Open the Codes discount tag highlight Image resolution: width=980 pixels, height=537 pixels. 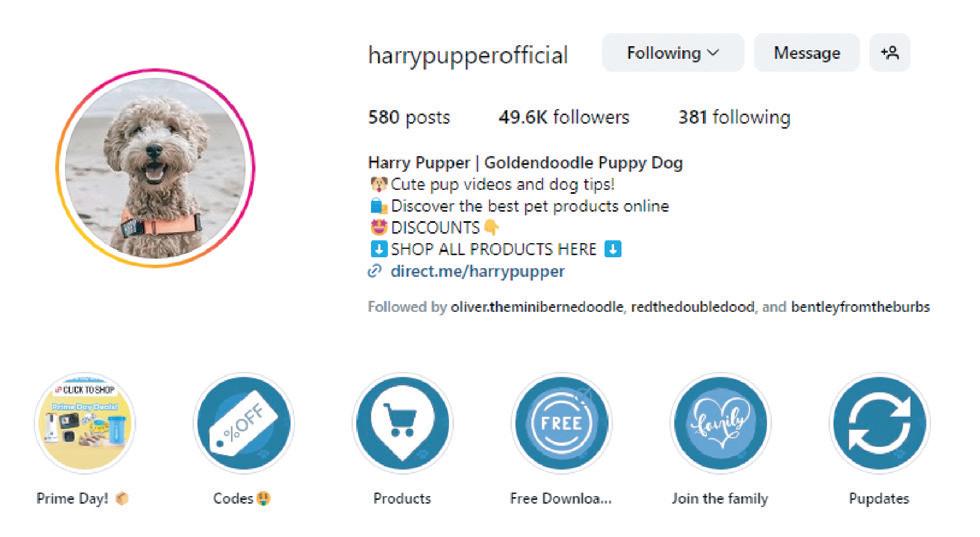(x=244, y=423)
